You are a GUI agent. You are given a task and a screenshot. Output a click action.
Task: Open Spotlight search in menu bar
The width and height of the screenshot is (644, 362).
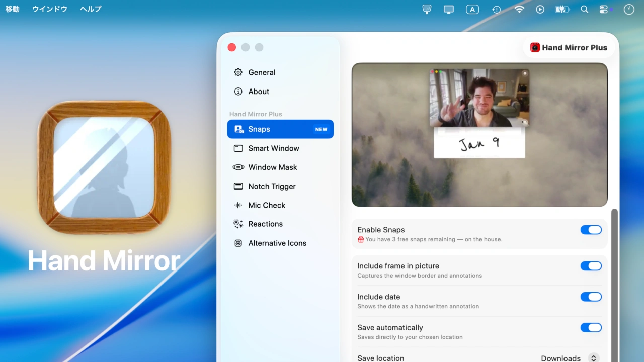click(x=584, y=9)
